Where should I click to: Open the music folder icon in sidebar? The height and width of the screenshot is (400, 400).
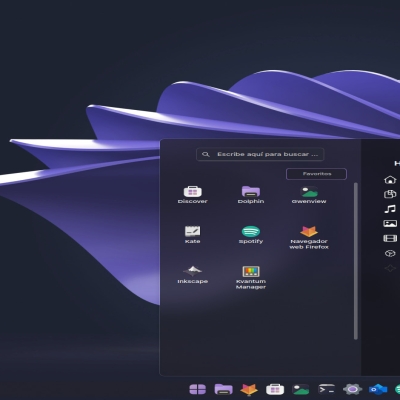point(390,209)
